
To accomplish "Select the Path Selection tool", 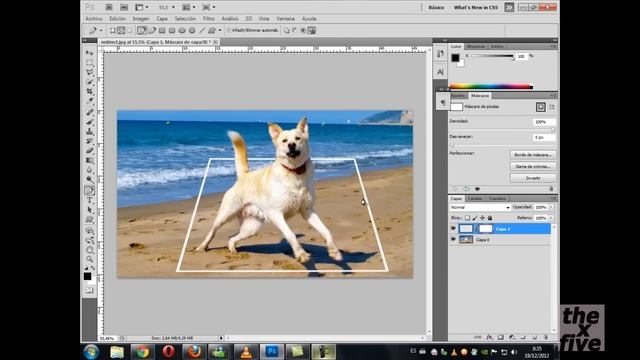I will pyautogui.click(x=89, y=210).
